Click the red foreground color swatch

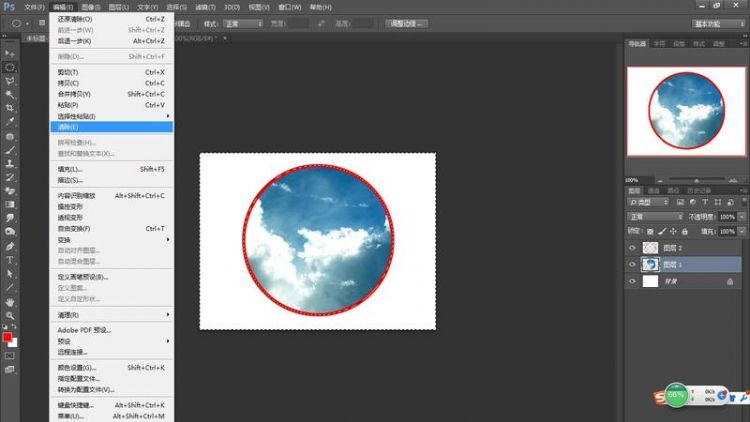coord(8,337)
